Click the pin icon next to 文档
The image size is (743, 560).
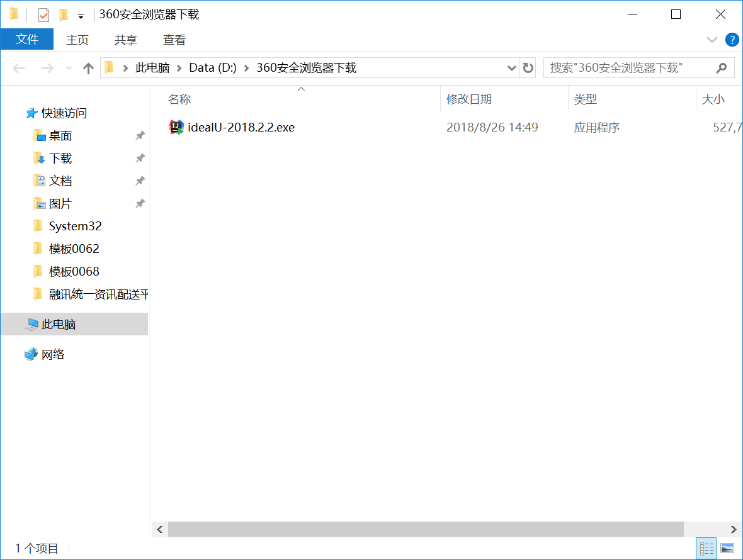[x=140, y=181]
